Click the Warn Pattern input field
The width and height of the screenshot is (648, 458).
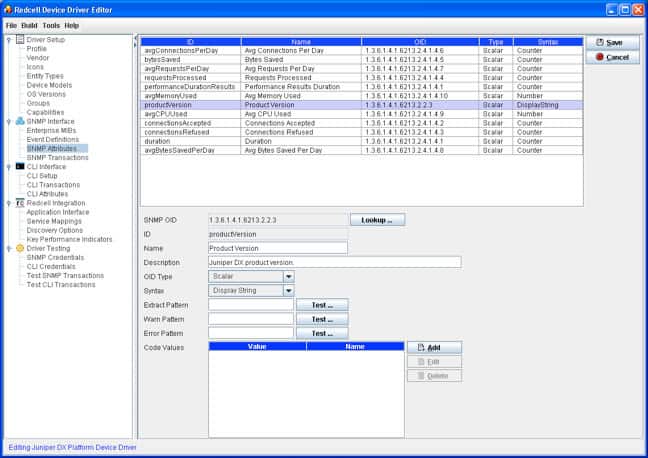251,319
